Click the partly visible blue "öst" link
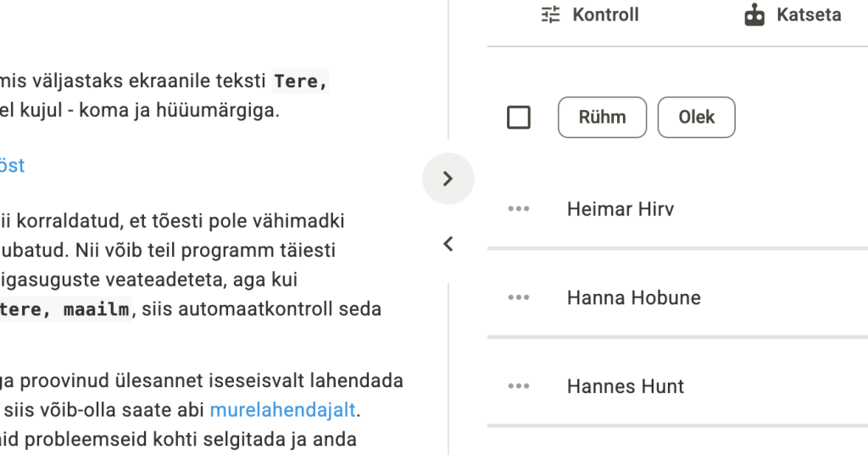The image size is (868, 455). click(12, 165)
